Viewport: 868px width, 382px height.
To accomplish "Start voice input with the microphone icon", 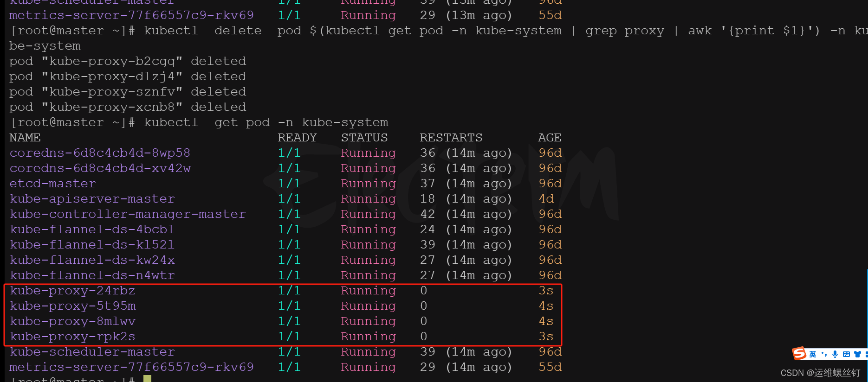I will 835,354.
